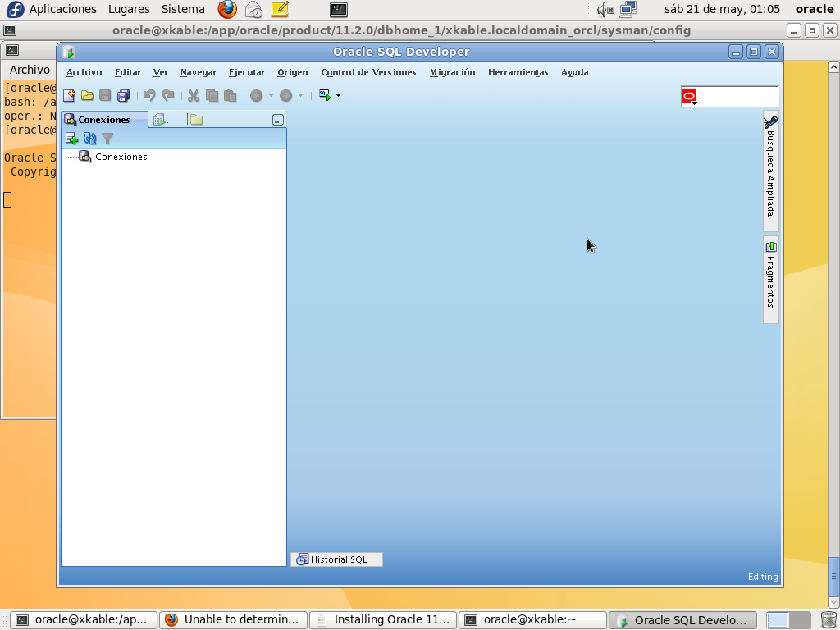This screenshot has height=630, width=840.
Task: Switch to Unable to determin... Firefox window
Action: click(234, 620)
